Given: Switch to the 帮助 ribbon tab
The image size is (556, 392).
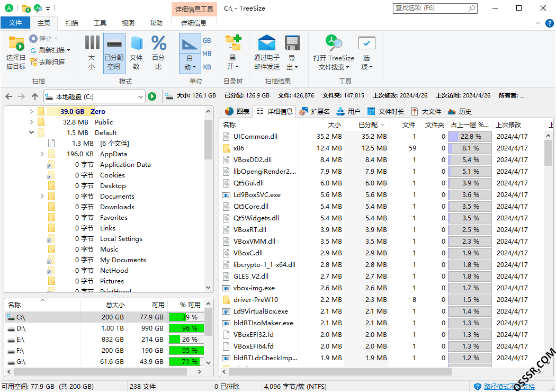Looking at the screenshot, I should click(156, 23).
